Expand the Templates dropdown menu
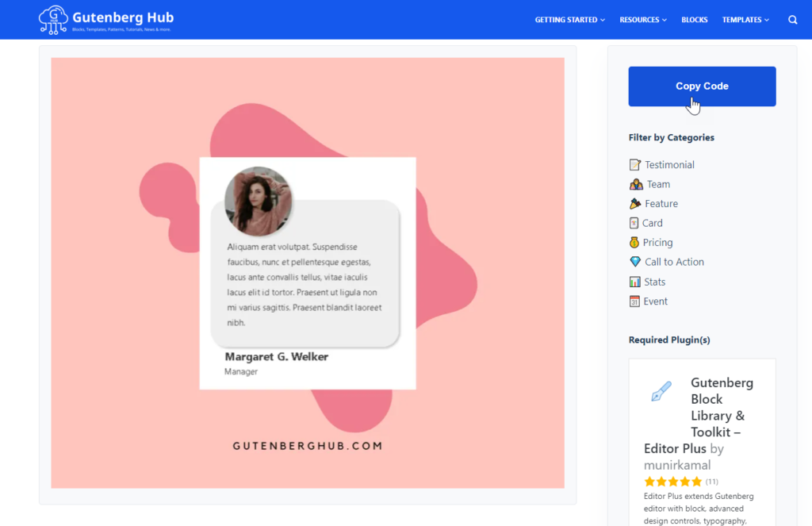The width and height of the screenshot is (812, 526). click(x=745, y=20)
